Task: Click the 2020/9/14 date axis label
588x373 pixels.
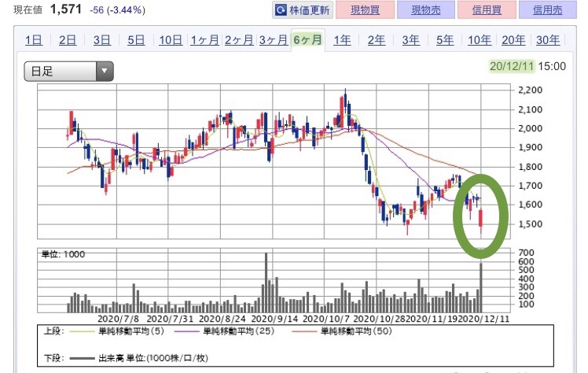Action: point(274,319)
